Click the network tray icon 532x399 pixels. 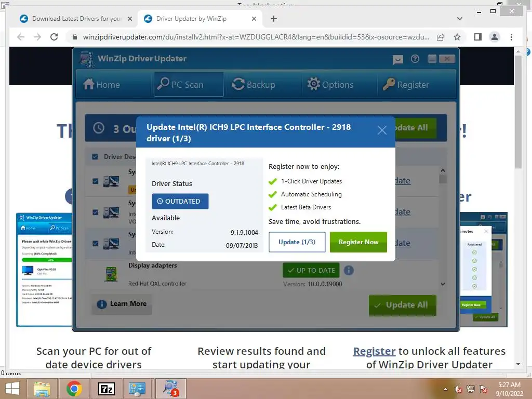point(471,389)
